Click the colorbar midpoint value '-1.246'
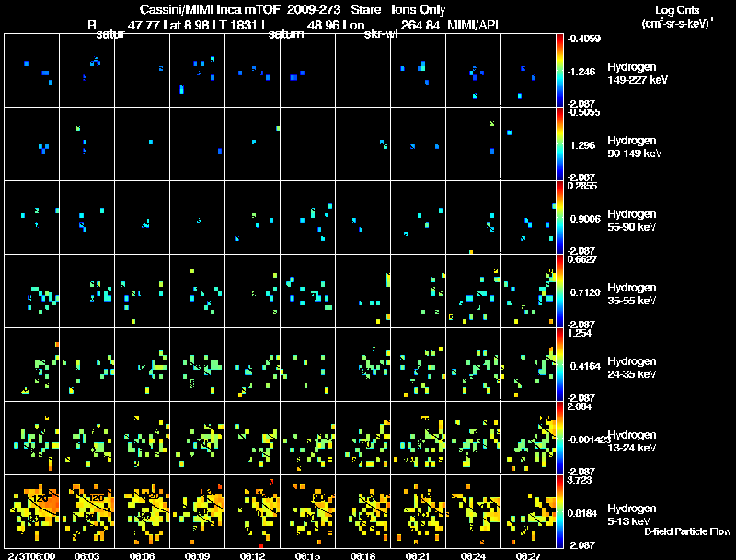This screenshot has height=560, width=736. click(581, 72)
